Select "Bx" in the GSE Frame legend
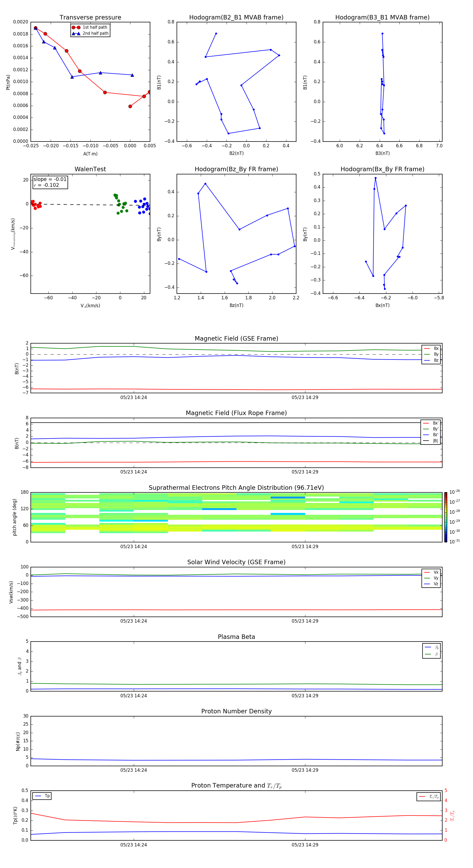This screenshot has width=473, height=868. tap(431, 349)
